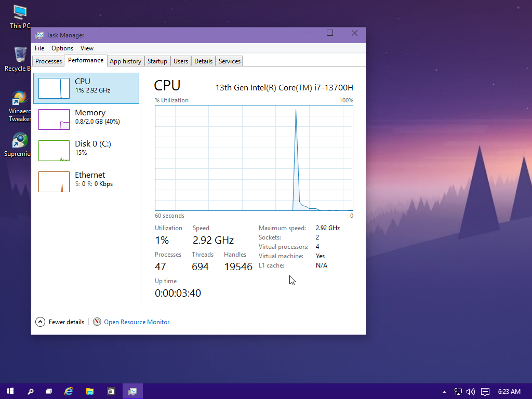Switch to the Processes tab
532x399 pixels.
tap(49, 61)
